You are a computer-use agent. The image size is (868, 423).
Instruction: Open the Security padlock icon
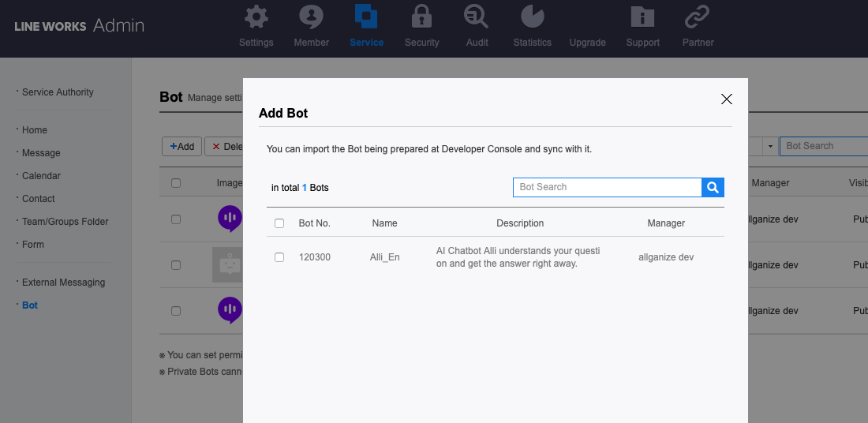(x=422, y=17)
